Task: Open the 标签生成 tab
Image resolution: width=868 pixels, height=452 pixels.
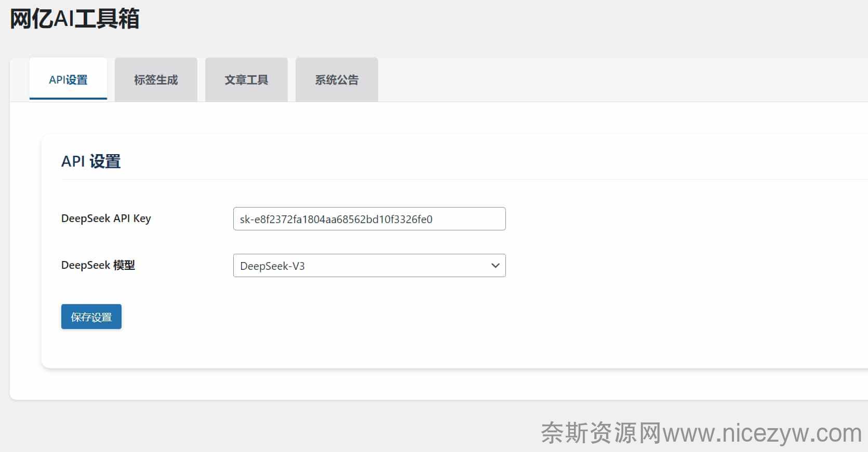Action: click(x=156, y=79)
